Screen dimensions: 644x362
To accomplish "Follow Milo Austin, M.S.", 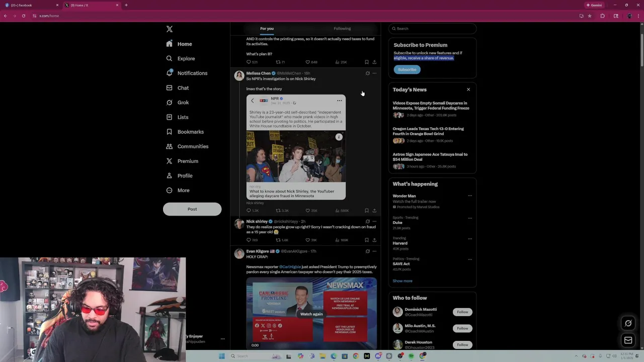I will (462, 328).
